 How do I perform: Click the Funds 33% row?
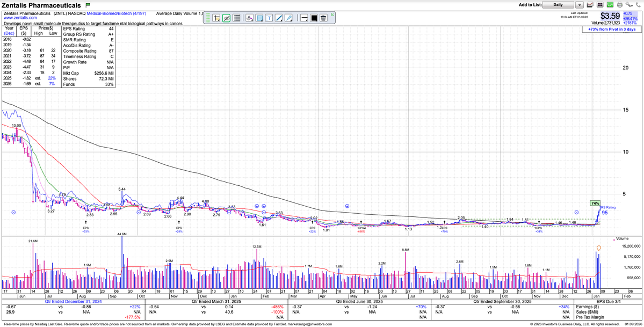click(89, 84)
